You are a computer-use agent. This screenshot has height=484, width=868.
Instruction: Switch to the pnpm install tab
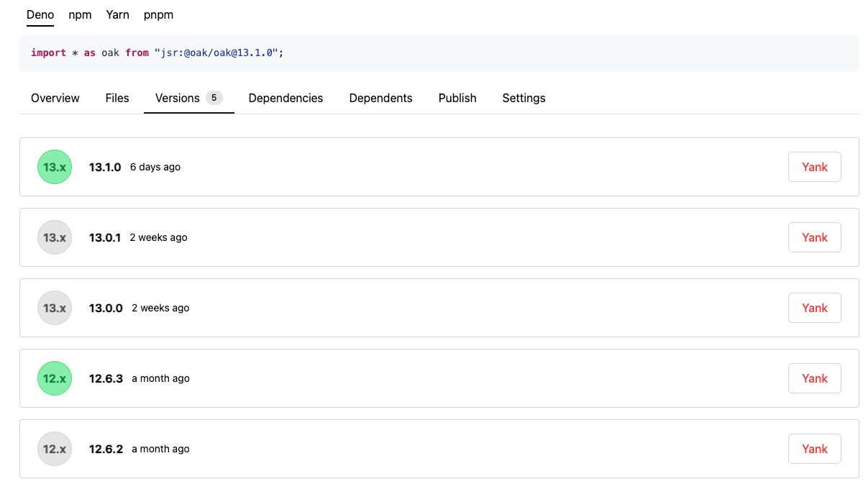158,14
